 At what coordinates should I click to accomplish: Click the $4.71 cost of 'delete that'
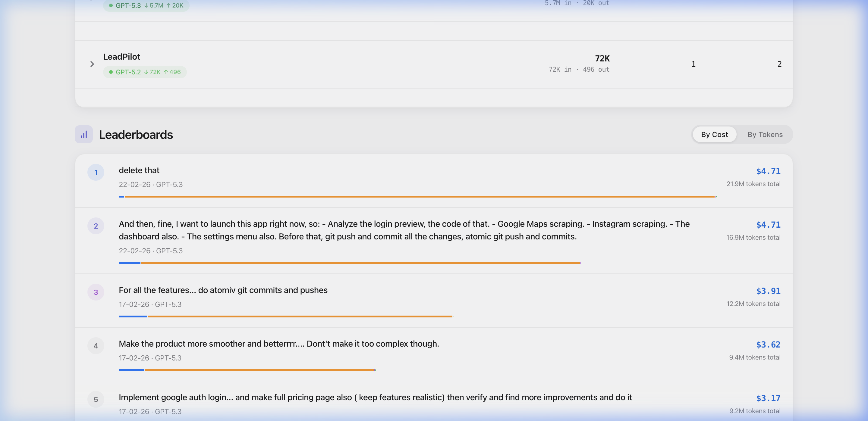[768, 171]
